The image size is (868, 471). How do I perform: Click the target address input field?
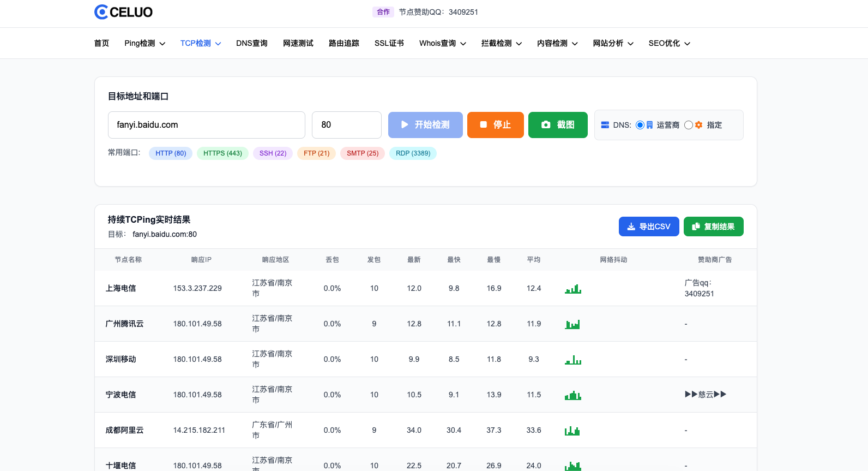(x=206, y=125)
